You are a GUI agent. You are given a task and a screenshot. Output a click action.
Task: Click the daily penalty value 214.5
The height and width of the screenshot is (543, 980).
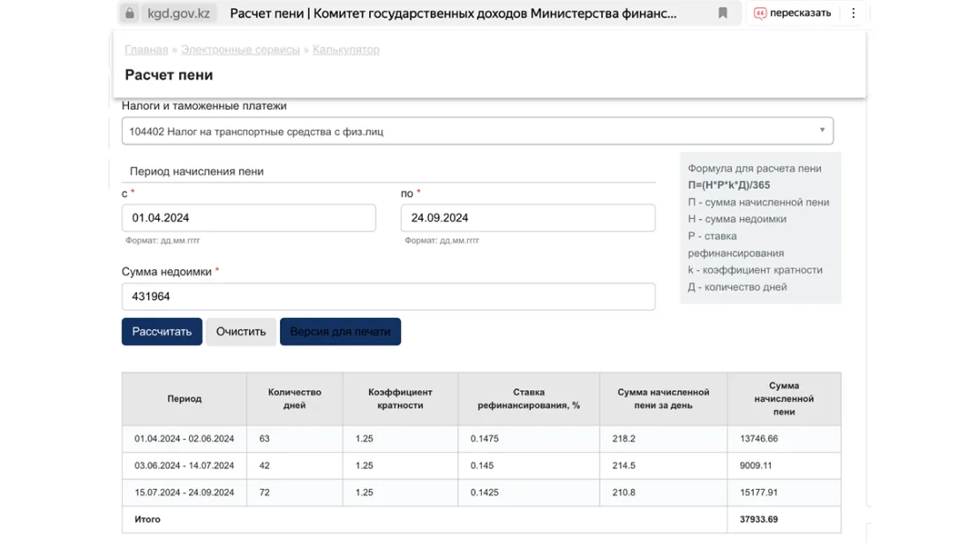coord(623,465)
